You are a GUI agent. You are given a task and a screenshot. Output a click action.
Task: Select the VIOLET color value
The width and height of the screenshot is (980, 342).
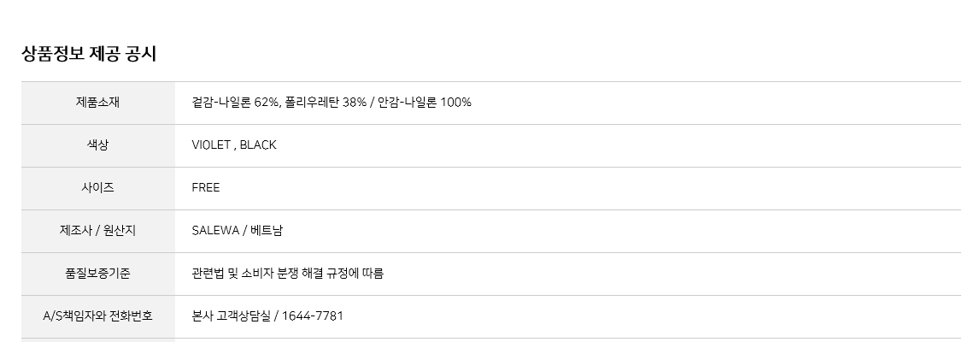pyautogui.click(x=211, y=145)
